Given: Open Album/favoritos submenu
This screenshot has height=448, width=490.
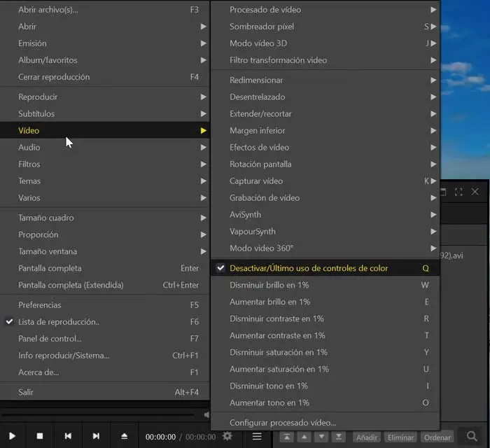Looking at the screenshot, I should pyautogui.click(x=105, y=60).
